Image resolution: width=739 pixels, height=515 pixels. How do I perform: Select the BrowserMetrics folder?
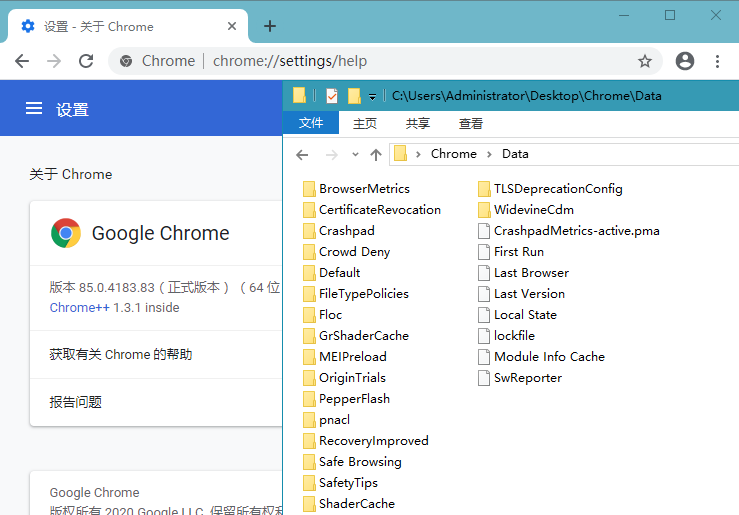pyautogui.click(x=357, y=189)
